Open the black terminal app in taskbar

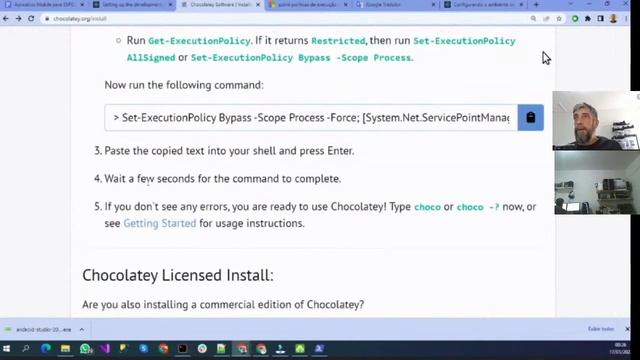click(182, 349)
